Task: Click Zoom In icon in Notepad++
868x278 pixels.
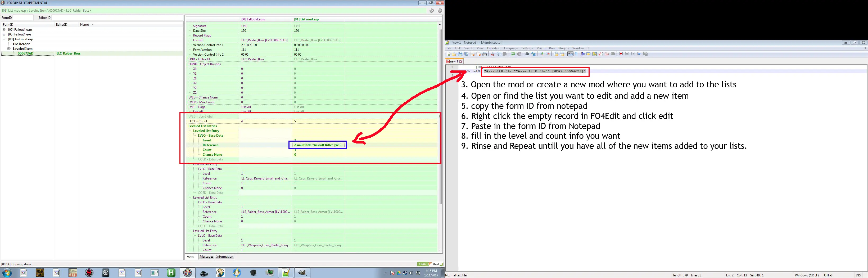Action: coord(542,54)
